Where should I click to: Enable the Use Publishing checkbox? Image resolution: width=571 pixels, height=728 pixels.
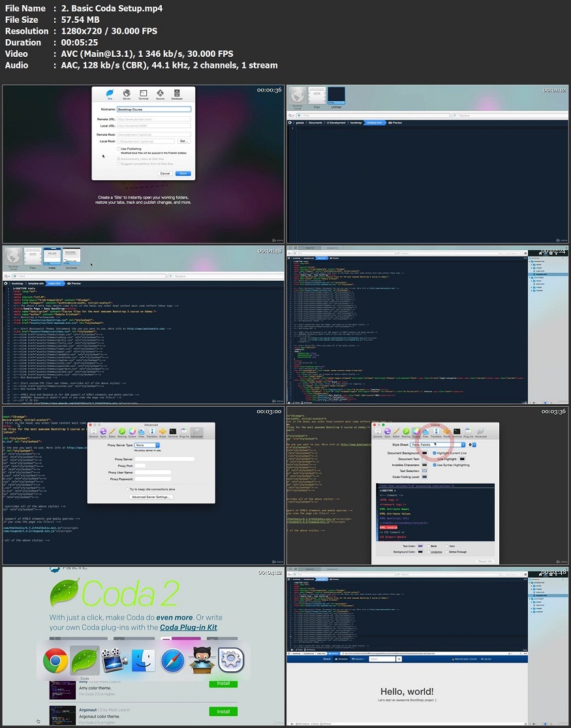[x=118, y=149]
